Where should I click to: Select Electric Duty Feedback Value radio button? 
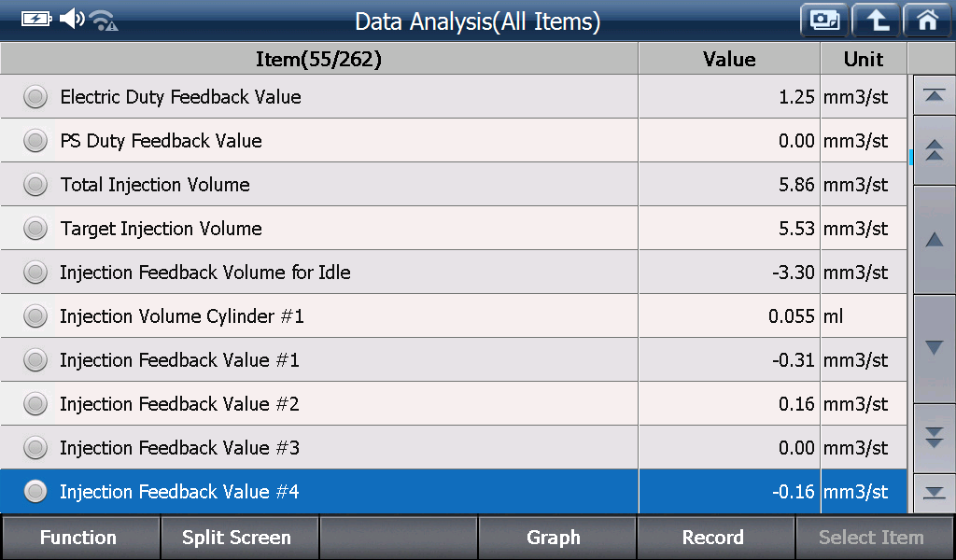point(35,97)
